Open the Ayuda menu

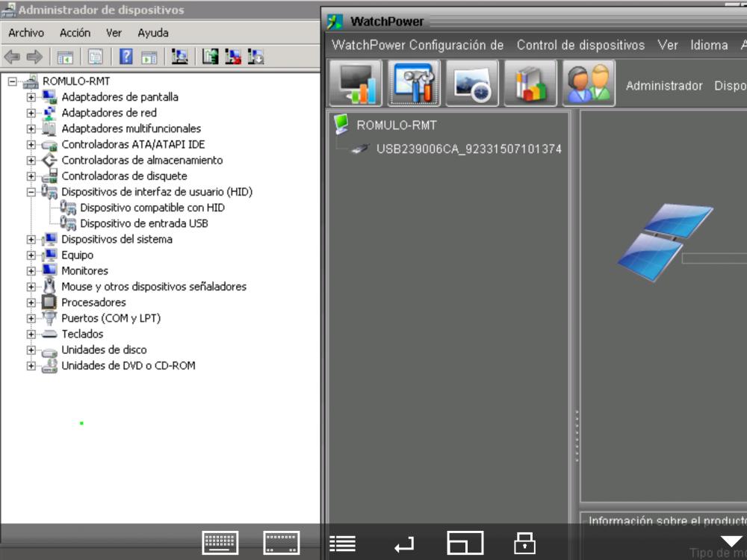[x=153, y=33]
